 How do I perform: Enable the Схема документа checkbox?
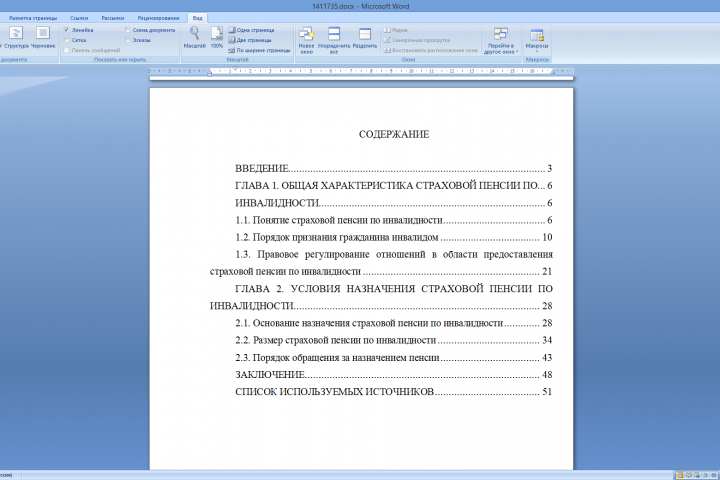pos(127,30)
